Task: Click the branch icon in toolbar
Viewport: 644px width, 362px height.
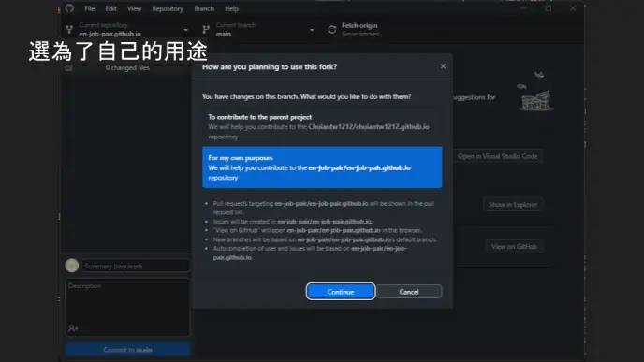Action: pyautogui.click(x=206, y=29)
